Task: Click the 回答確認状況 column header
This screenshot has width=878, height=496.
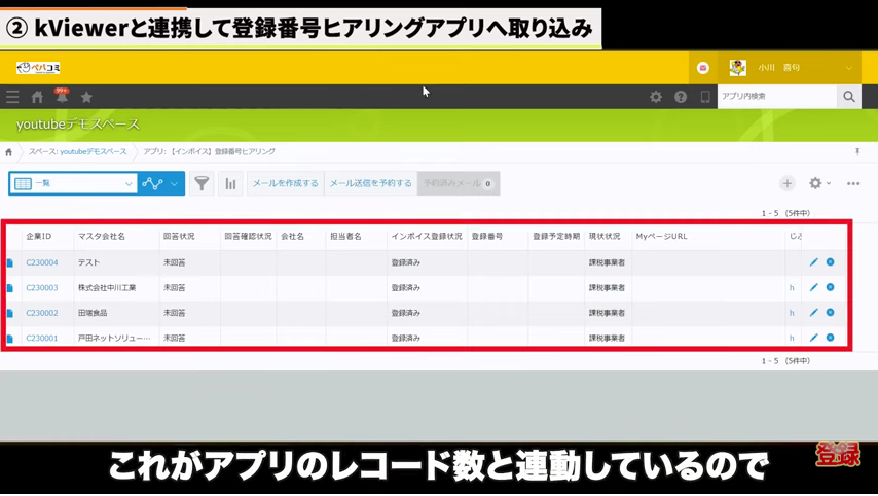Action: pyautogui.click(x=248, y=237)
